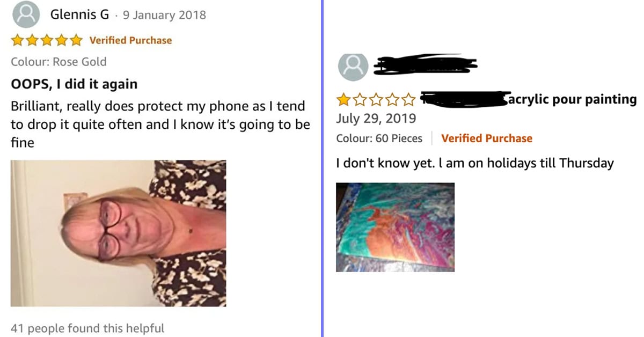Click Glennis G's profile avatar icon
Image resolution: width=644 pixels, height=337 pixels.
pos(25,15)
